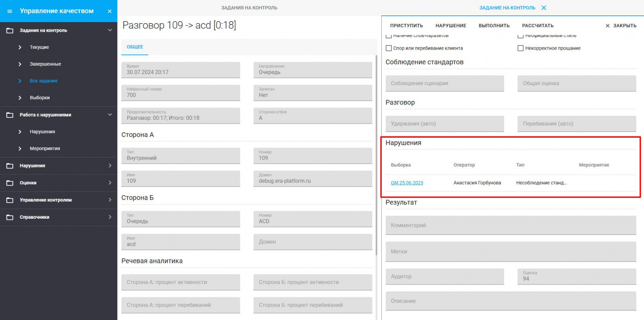Click the hamburger menu icon in sidebar header
The image size is (644, 320).
pos(10,11)
